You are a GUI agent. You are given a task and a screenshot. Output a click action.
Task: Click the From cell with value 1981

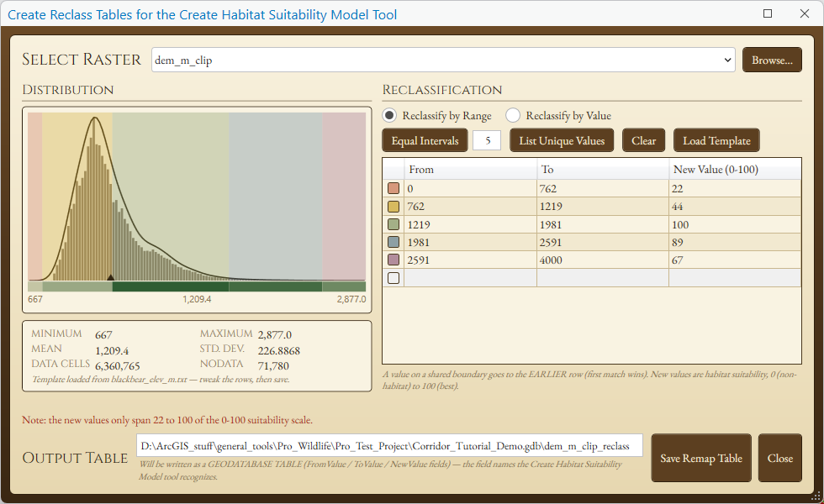tap(470, 242)
